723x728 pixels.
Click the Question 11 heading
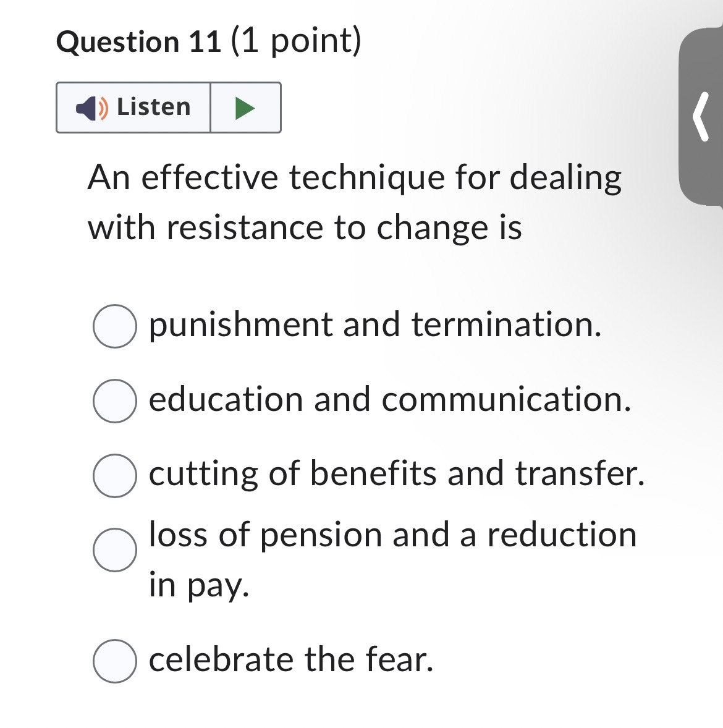(208, 41)
